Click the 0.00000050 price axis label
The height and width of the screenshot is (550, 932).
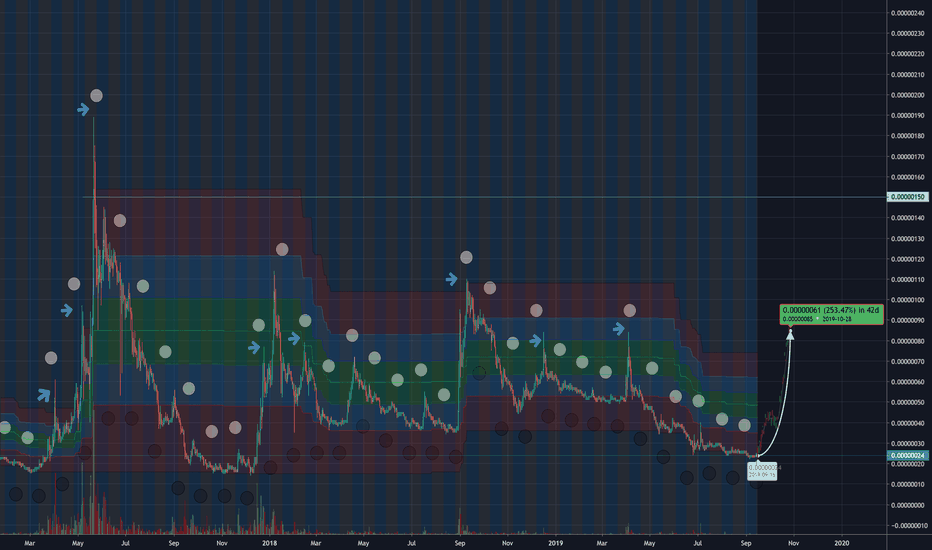908,403
